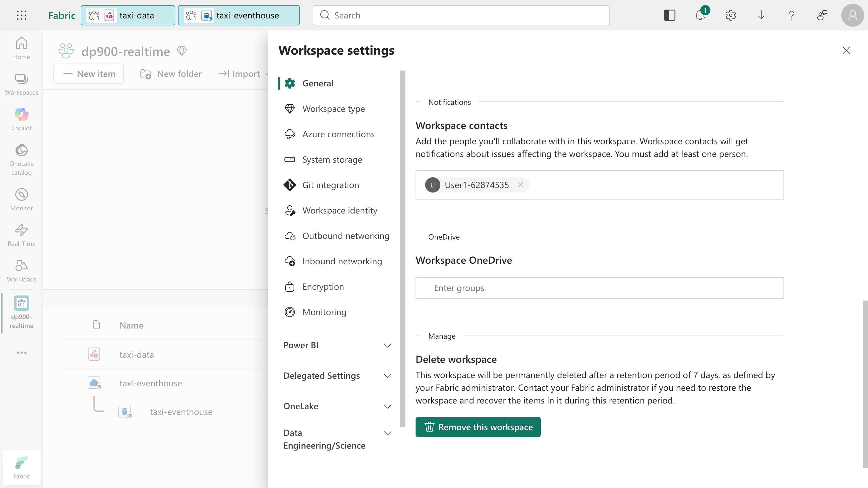Click the workspace contacts input field
The height and width of the screenshot is (488, 868).
click(x=600, y=185)
